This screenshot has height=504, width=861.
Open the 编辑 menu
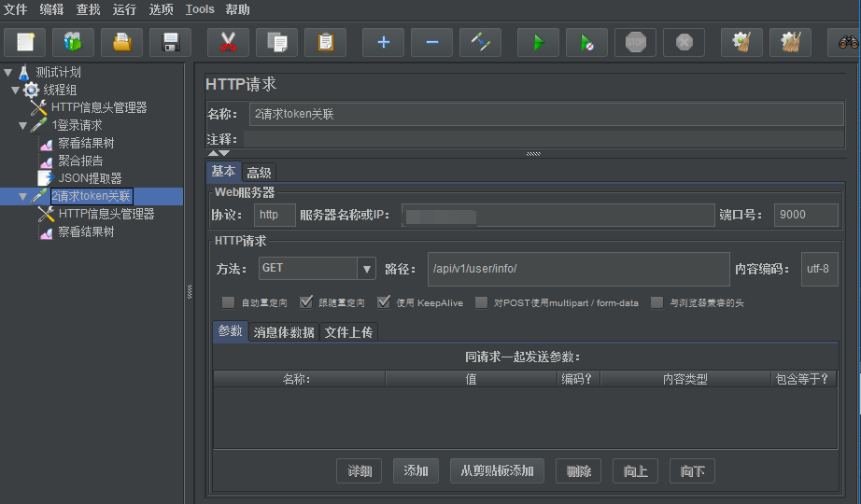pyautogui.click(x=51, y=9)
